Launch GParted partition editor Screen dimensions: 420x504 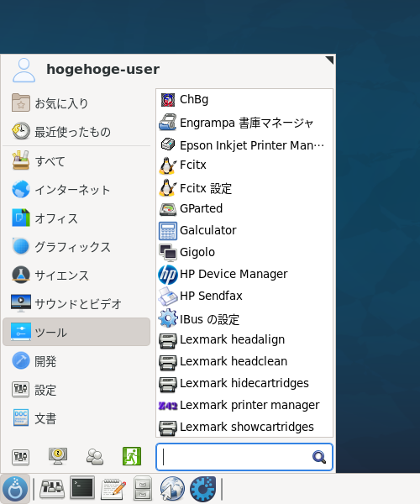244,208
